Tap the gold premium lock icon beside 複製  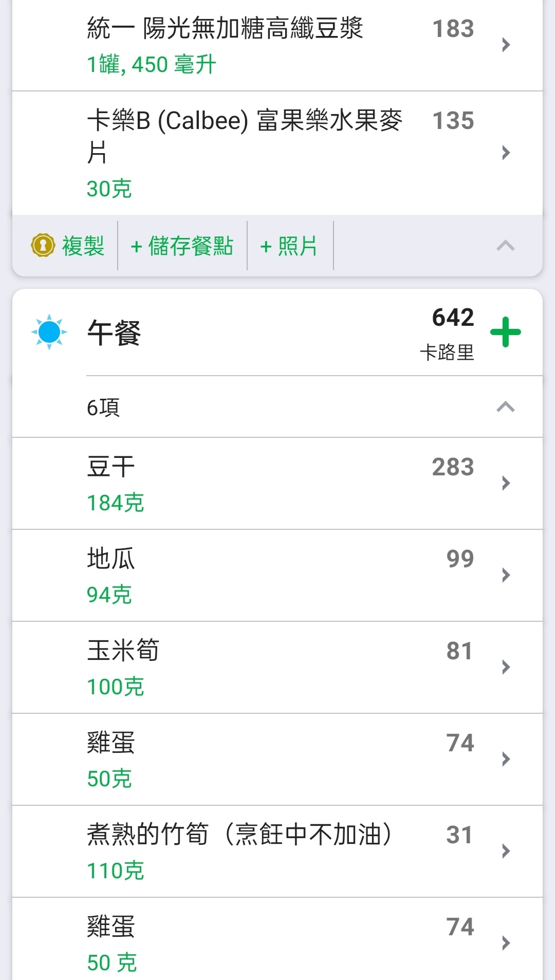[x=43, y=246]
